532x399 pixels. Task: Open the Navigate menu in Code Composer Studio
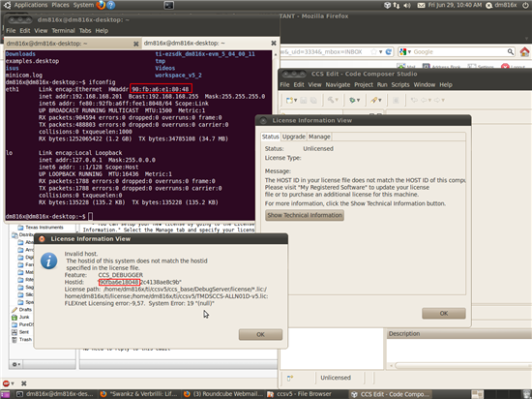[338, 84]
